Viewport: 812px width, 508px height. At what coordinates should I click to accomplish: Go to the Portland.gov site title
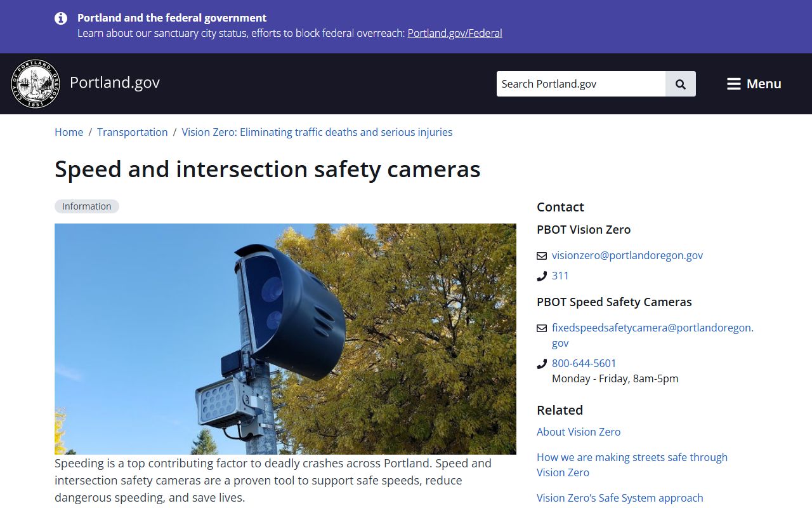point(115,83)
